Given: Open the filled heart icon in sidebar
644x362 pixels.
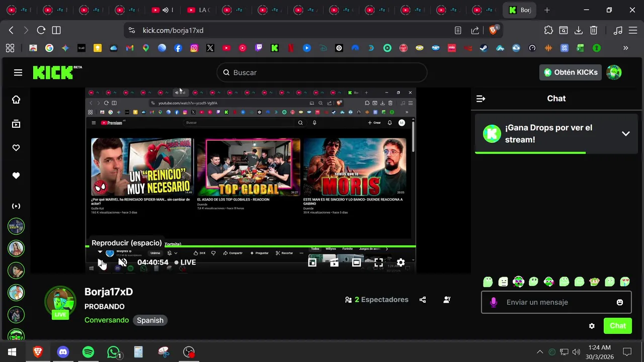Looking at the screenshot, I should pyautogui.click(x=16, y=175).
